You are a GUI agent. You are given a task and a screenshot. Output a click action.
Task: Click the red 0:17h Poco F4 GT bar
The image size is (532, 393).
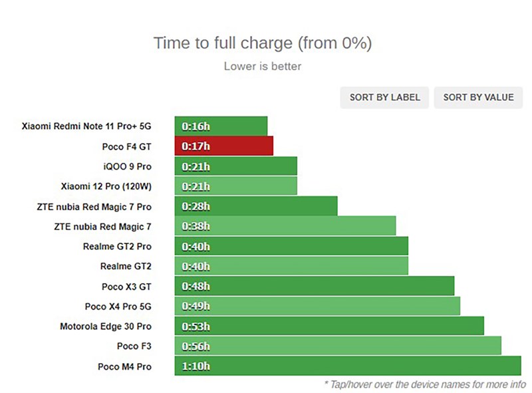(223, 146)
